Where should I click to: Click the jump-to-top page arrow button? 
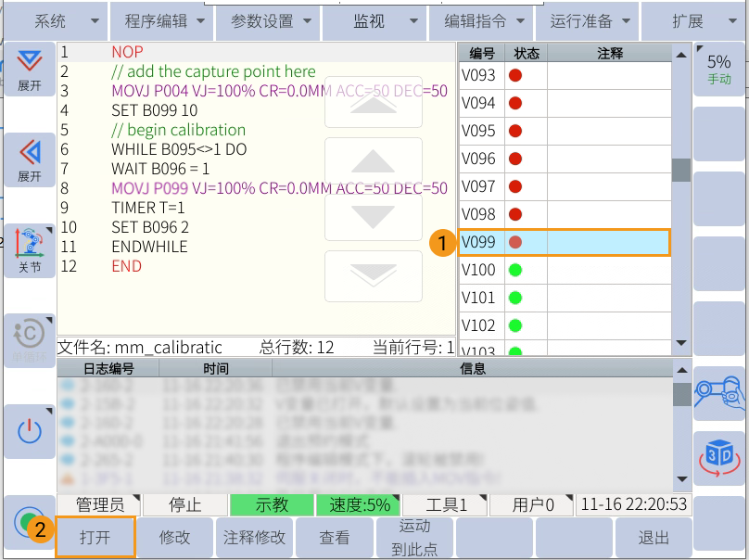[x=374, y=102]
